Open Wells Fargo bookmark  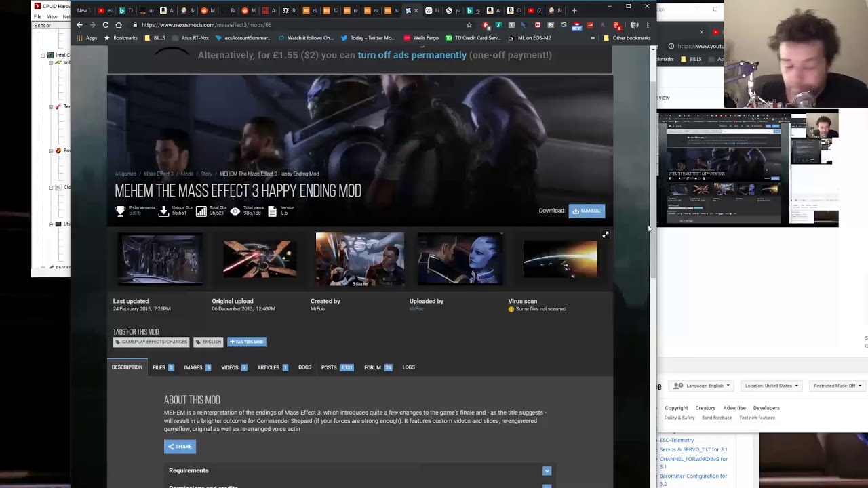coord(420,38)
